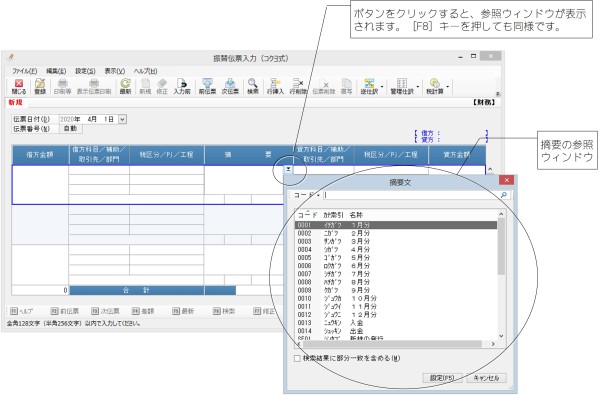Click the search input field in 摘要文 dialog
Image resolution: width=600 pixels, height=395 pixels.
pos(411,195)
